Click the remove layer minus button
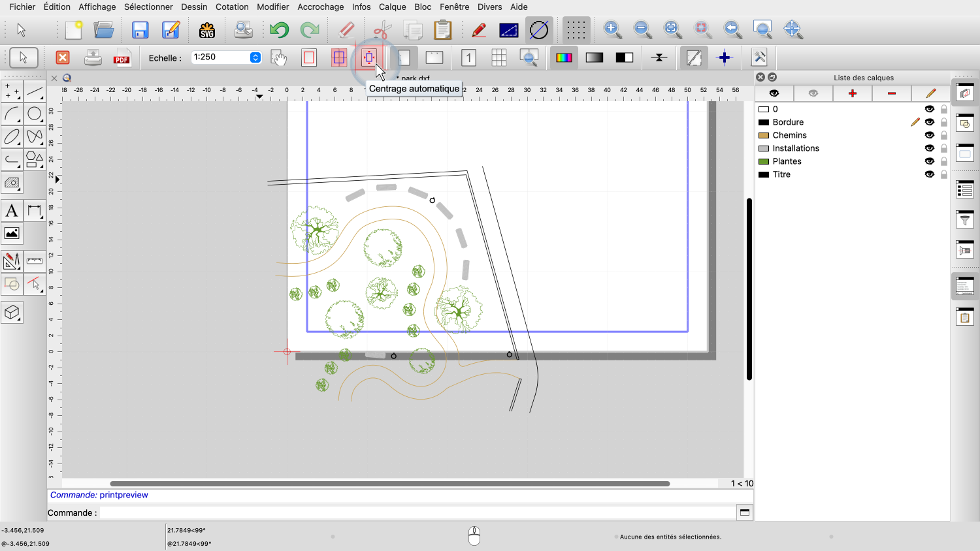Screen dimensions: 980x551 coord(891,93)
